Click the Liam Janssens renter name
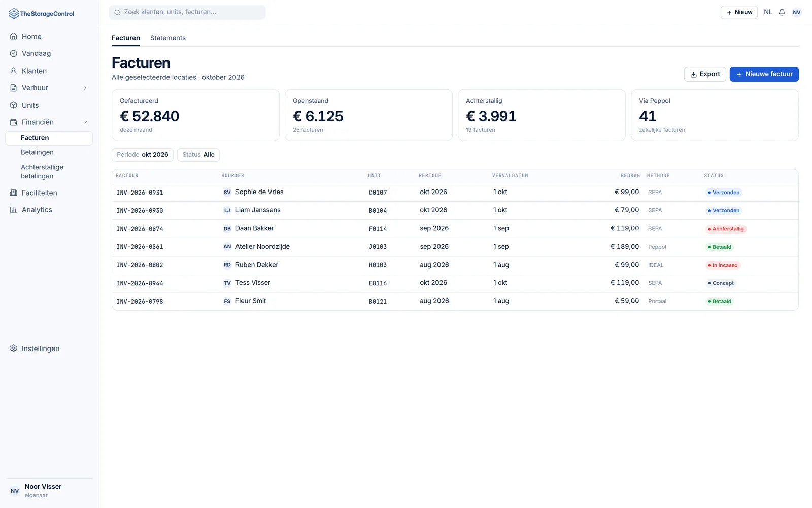 click(258, 210)
